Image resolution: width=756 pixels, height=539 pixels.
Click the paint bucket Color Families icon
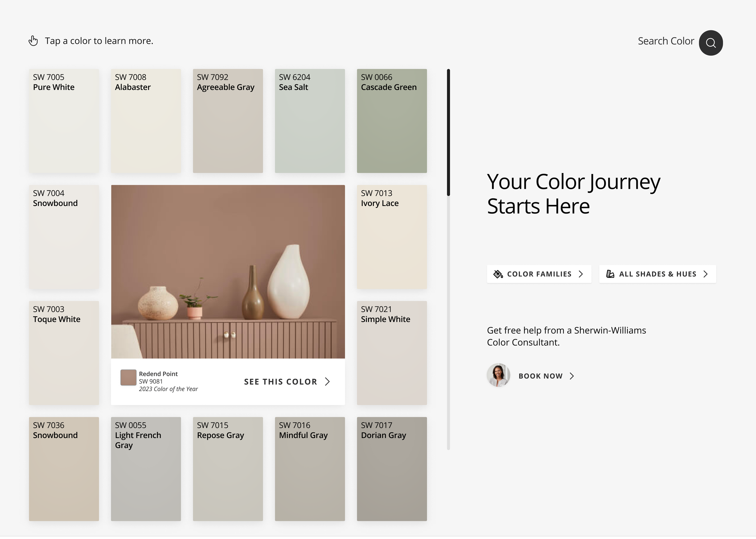point(498,274)
